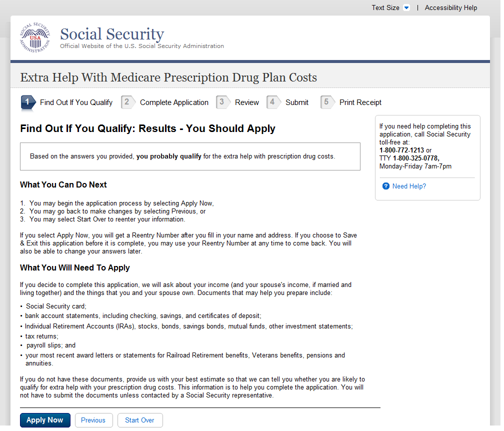Click the step 5 number badge

[x=326, y=102]
